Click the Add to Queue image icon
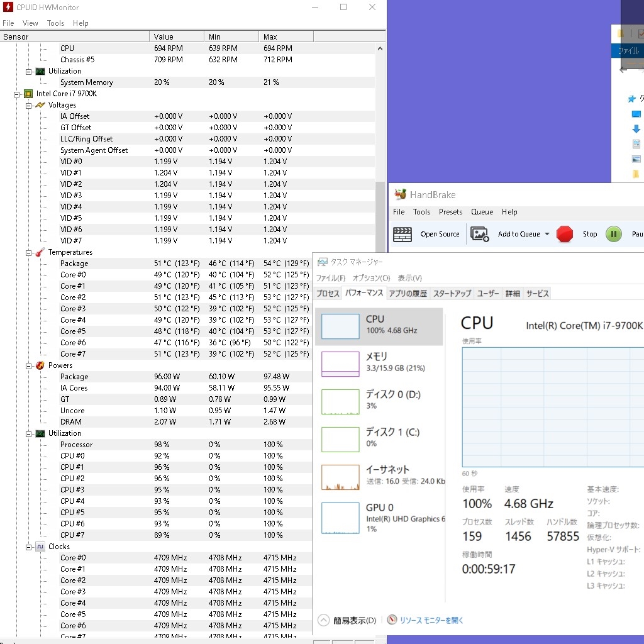Image resolution: width=644 pixels, height=644 pixels. 480,234
